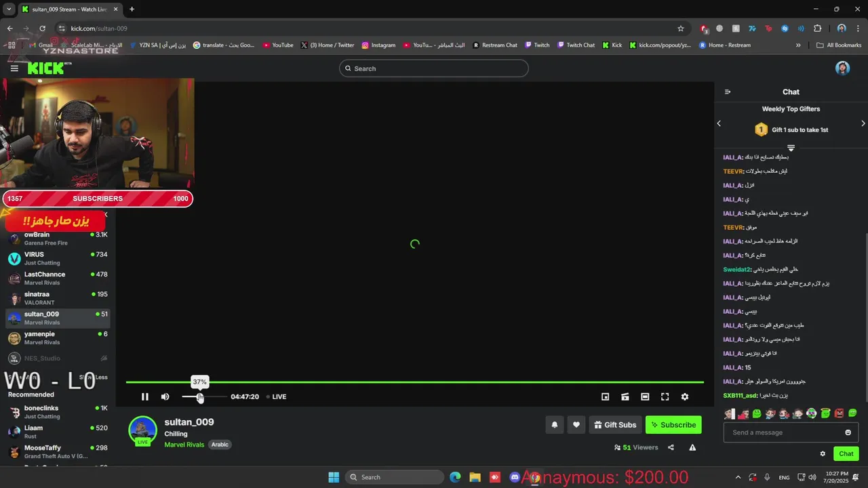Click the address bar URL
The height and width of the screenshot is (488, 868).
tap(99, 28)
